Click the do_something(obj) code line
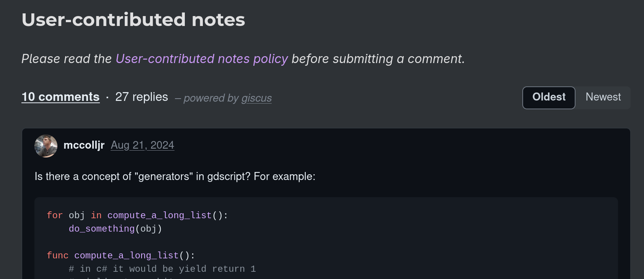Viewport: 644px width, 279px height. tap(115, 229)
